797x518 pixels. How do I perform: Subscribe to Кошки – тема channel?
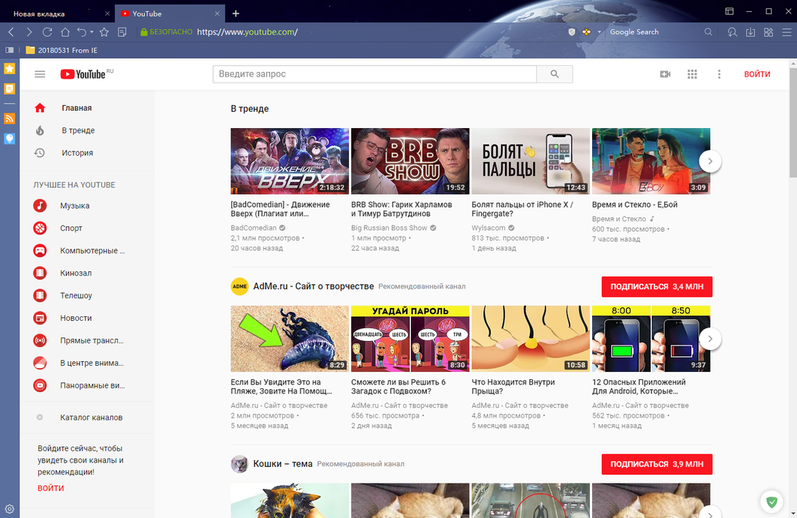click(657, 464)
